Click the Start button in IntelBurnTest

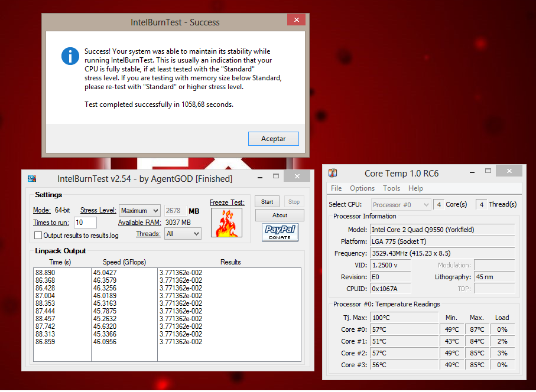[x=267, y=202]
